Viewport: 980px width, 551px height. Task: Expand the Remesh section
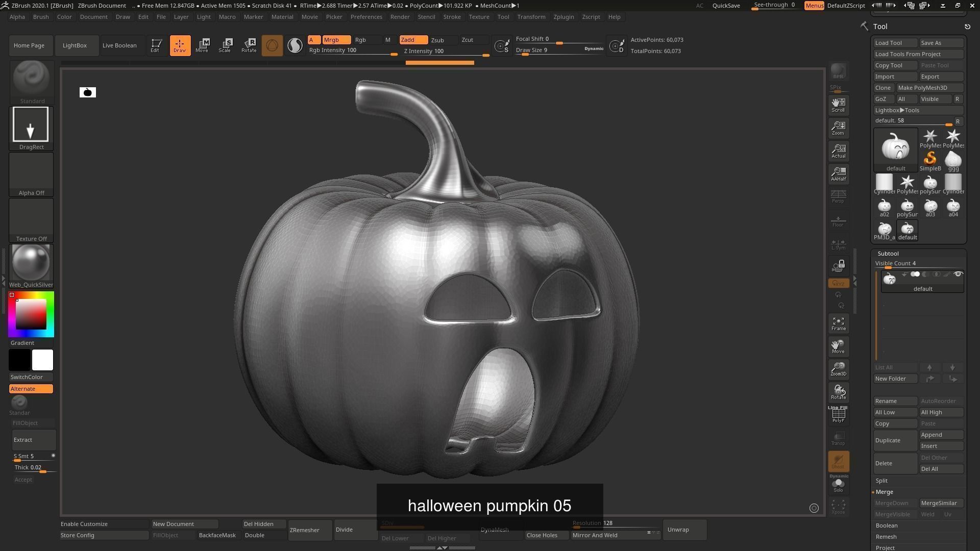[886, 537]
